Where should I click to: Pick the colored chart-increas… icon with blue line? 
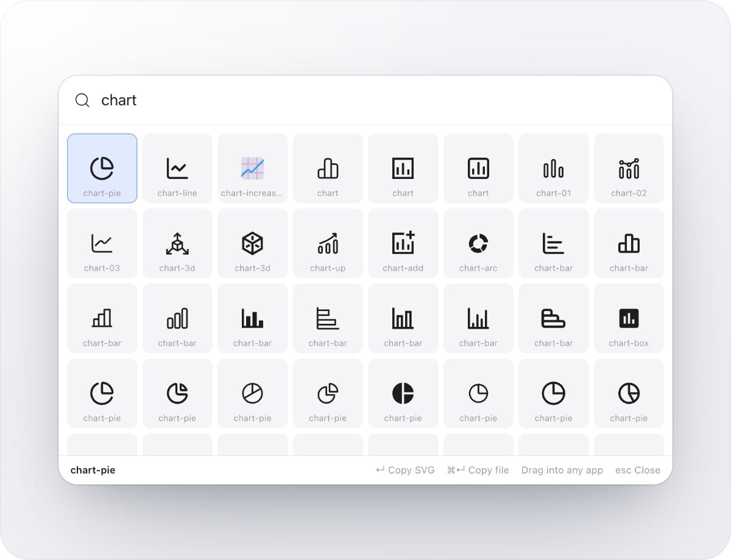point(252,169)
